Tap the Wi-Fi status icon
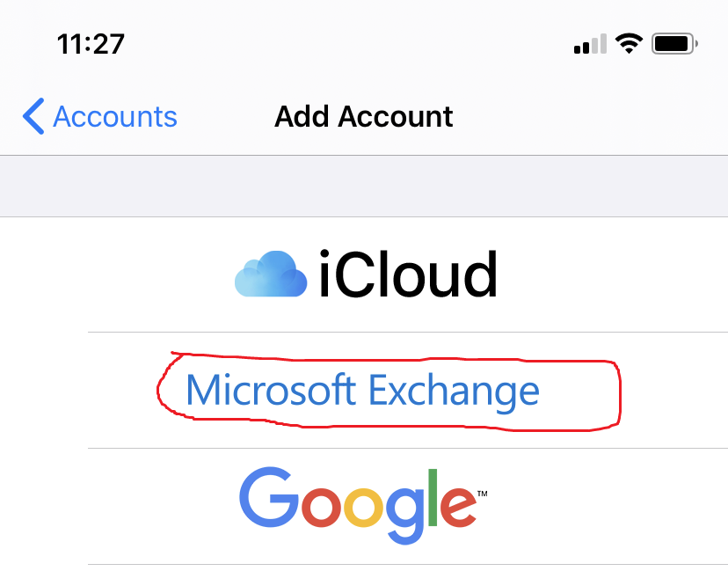The image size is (728, 571). [629, 44]
